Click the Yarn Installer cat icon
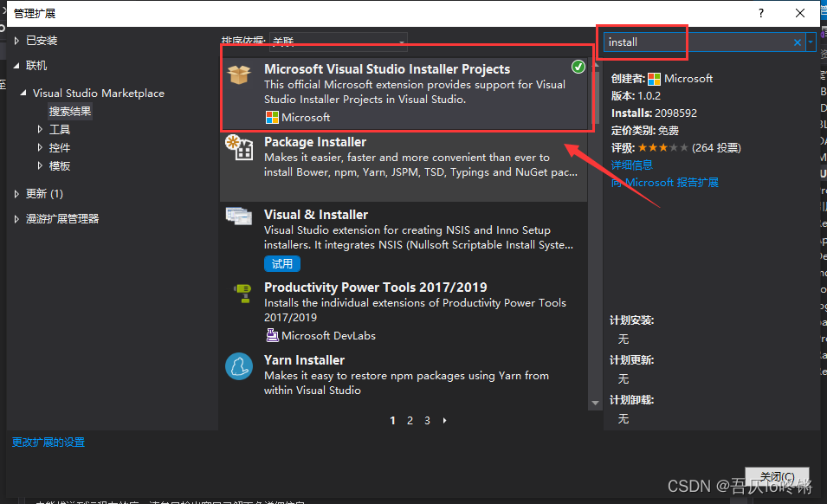The height and width of the screenshot is (504, 827). click(x=239, y=366)
